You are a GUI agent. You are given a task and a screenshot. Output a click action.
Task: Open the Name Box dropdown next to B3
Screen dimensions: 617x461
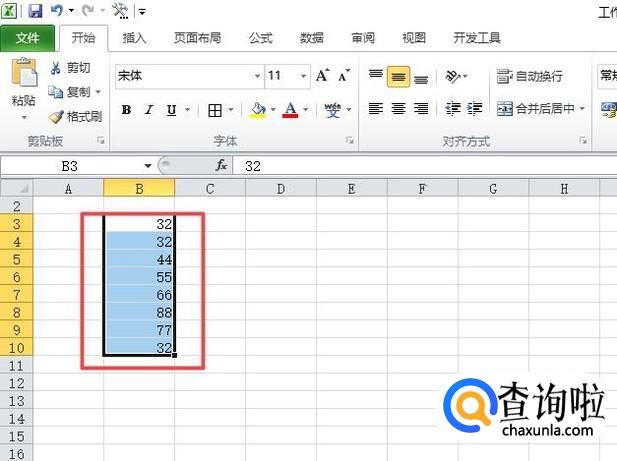[148, 166]
